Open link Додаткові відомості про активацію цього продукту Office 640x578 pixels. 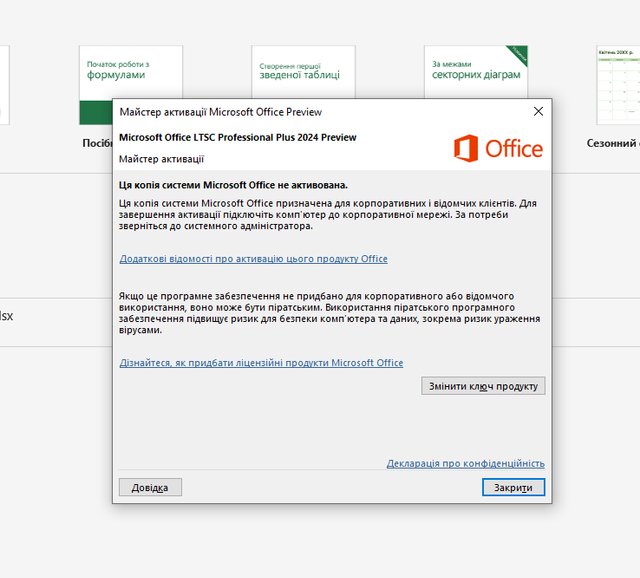[x=253, y=259]
